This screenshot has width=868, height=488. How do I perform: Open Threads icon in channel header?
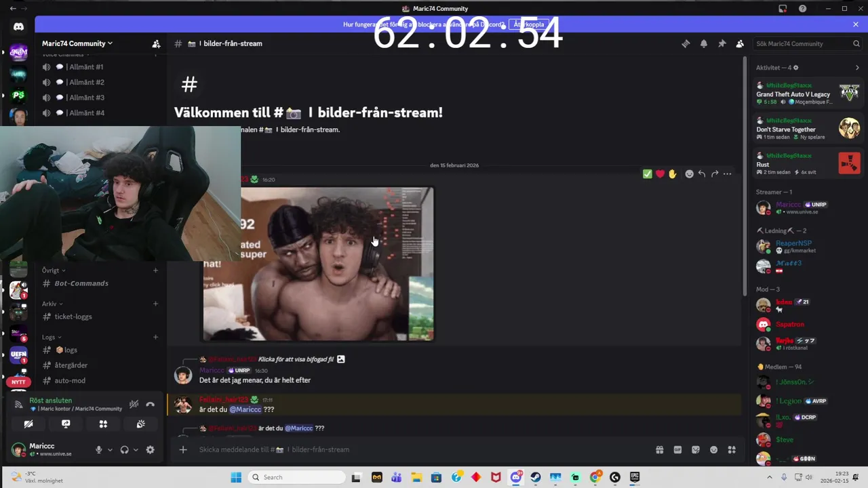tap(686, 43)
